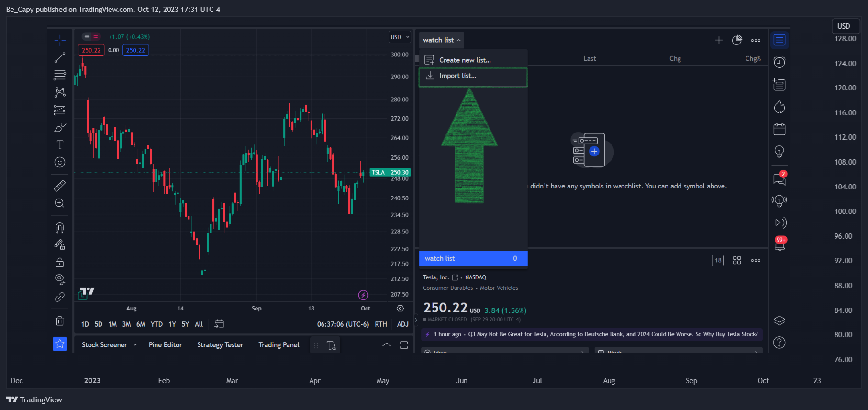Viewport: 868px width, 410px height.
Task: Set chart range to 1Y
Action: point(172,324)
